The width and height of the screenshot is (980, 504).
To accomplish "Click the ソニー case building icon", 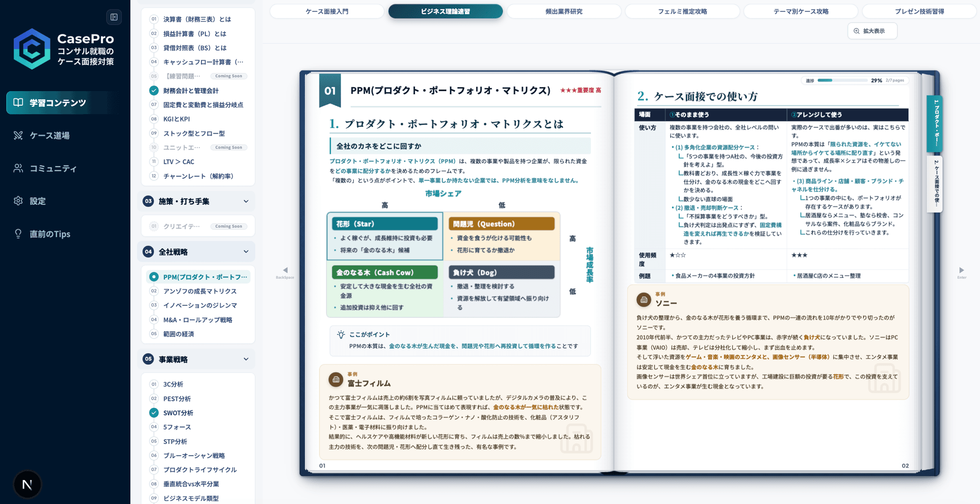I will [643, 299].
